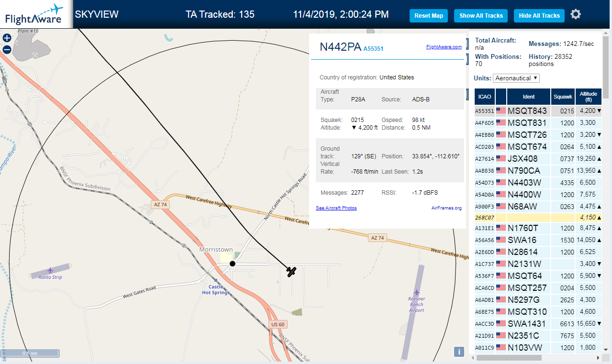This screenshot has height=364, width=612.
Task: Select the N4403W aircraft row
Action: (x=538, y=183)
